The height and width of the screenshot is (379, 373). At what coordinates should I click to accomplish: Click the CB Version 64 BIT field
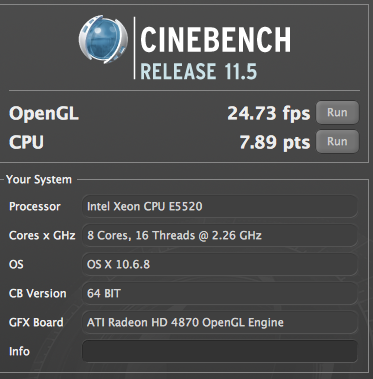coord(220,293)
